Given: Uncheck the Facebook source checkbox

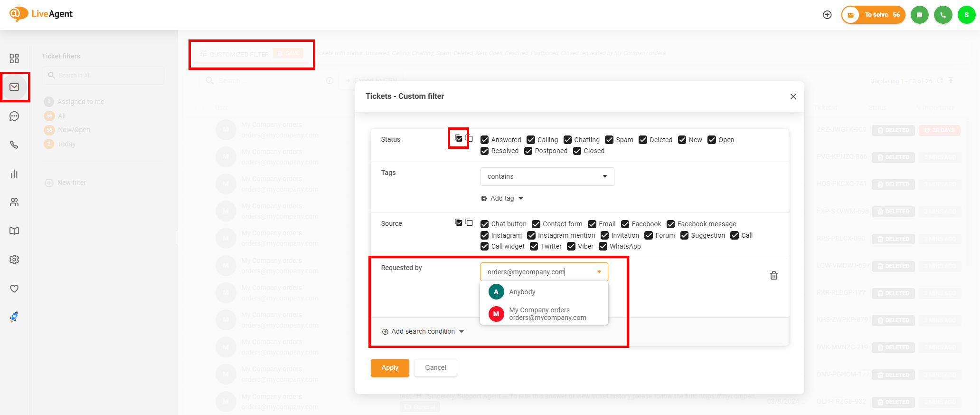Looking at the screenshot, I should click(625, 224).
